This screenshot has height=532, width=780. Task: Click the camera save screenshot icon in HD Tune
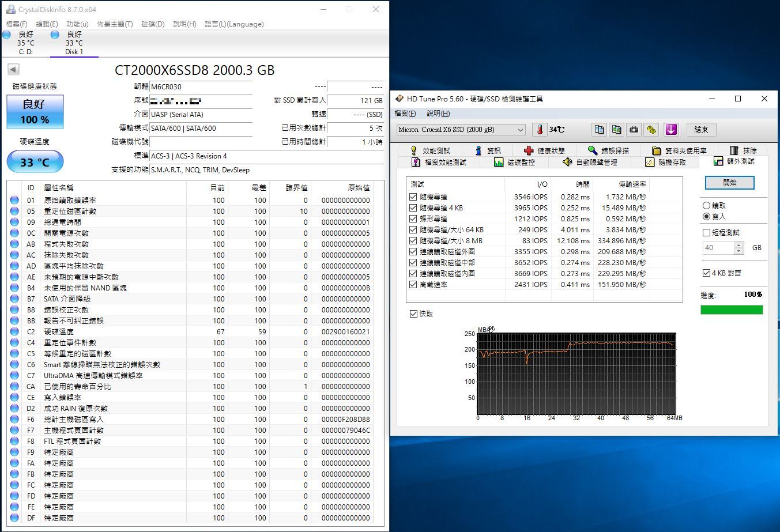tap(634, 130)
